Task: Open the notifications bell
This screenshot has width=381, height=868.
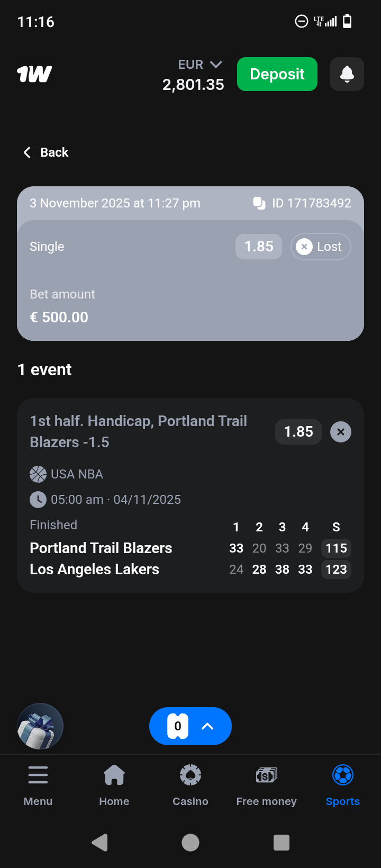Action: point(347,74)
